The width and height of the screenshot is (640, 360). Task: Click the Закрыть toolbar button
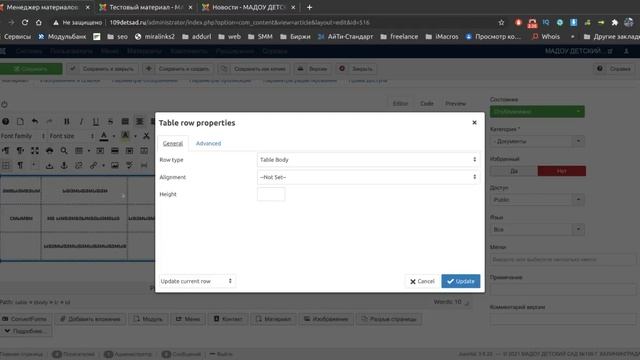(x=356, y=69)
